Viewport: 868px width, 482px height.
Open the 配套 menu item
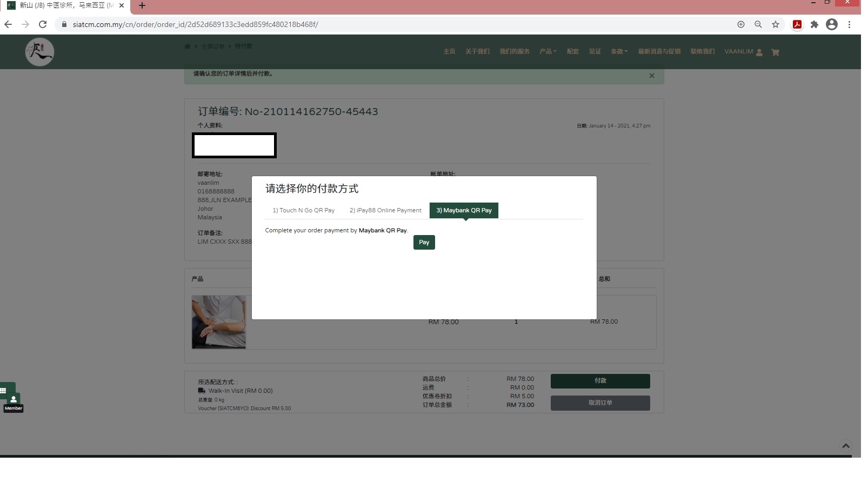[573, 51]
